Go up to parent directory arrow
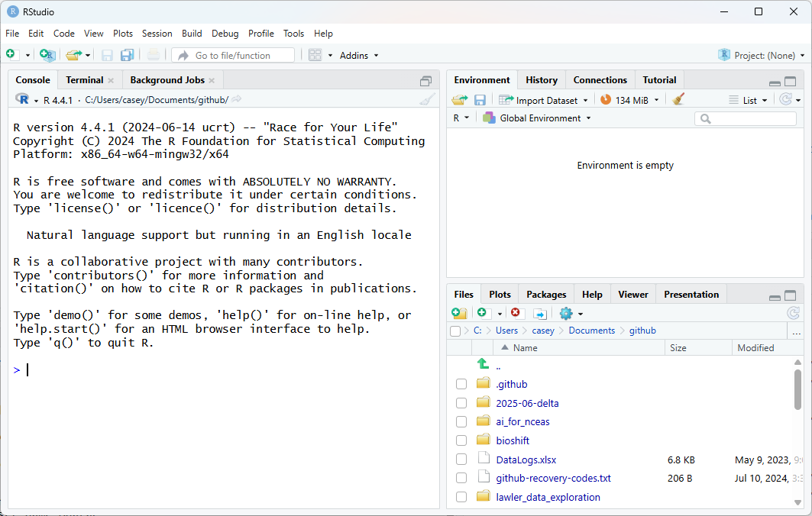 click(483, 366)
